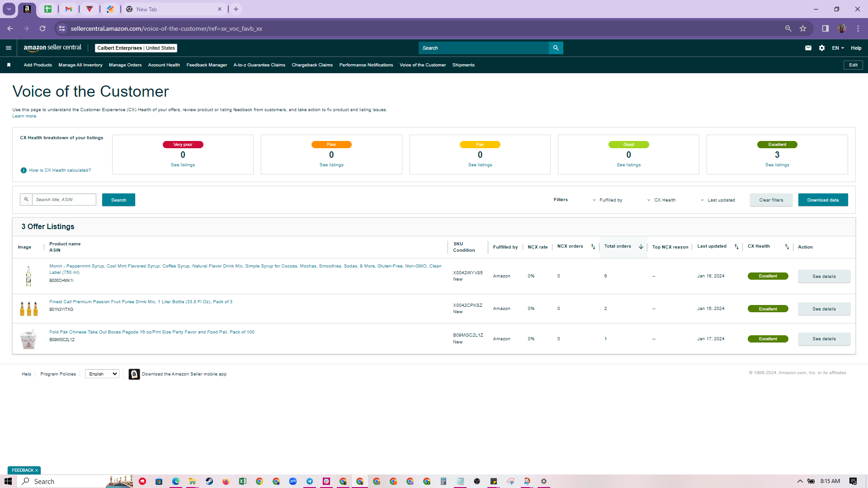The height and width of the screenshot is (488, 868).
Task: See listings under Excellent CX Health
Action: (777, 165)
